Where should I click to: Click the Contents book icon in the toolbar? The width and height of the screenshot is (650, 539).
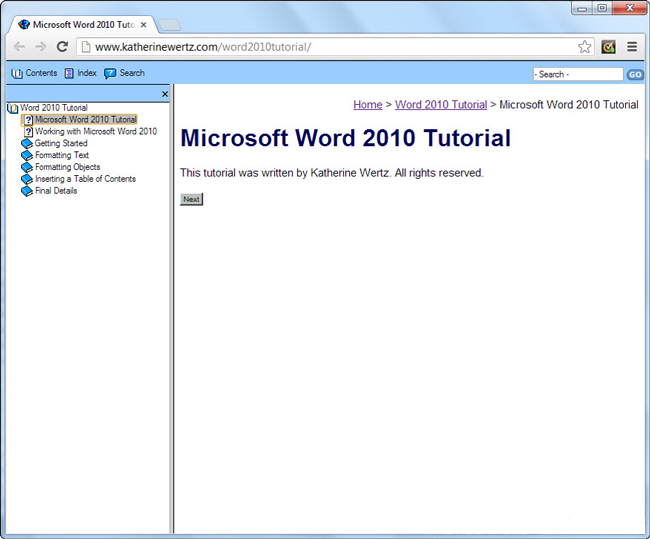coord(17,73)
